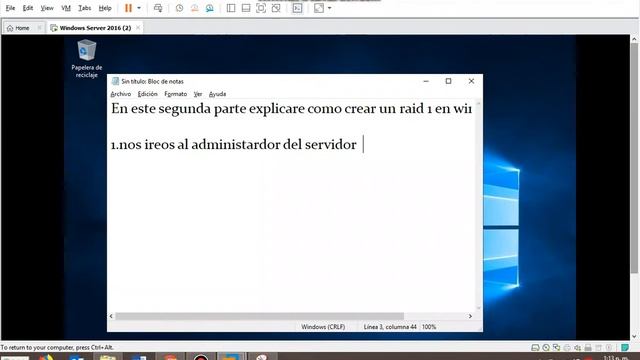Open Notepad Ver menu
640x360 pixels.
click(198, 94)
